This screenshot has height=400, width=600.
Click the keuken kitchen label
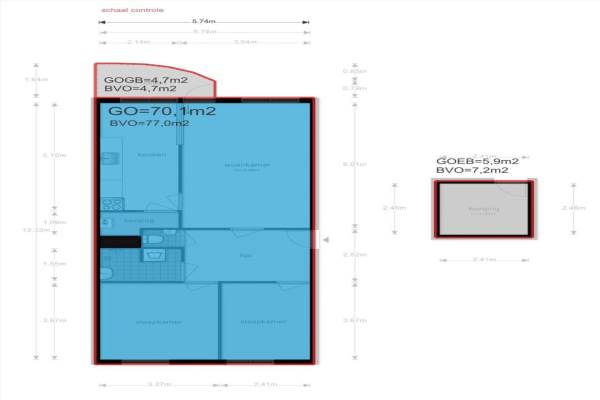click(x=151, y=154)
